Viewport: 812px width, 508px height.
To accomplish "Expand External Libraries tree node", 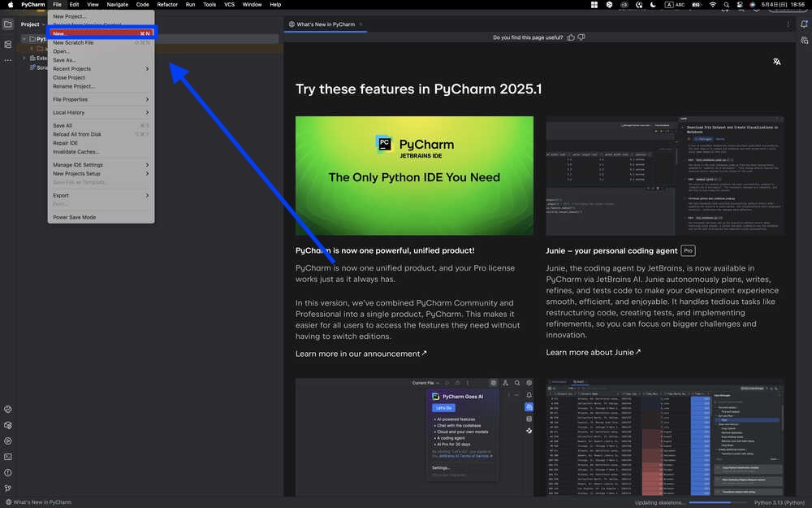I will tap(24, 58).
